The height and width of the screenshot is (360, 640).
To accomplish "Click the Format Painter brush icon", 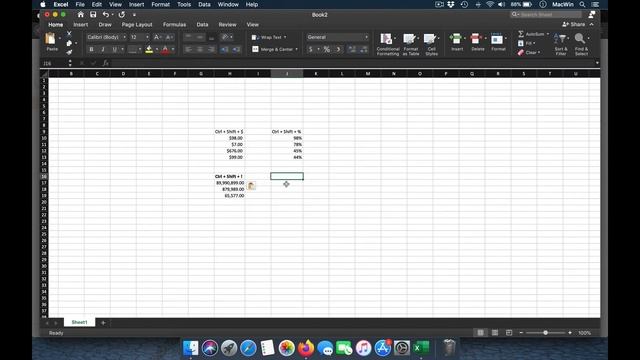I will [x=69, y=52].
